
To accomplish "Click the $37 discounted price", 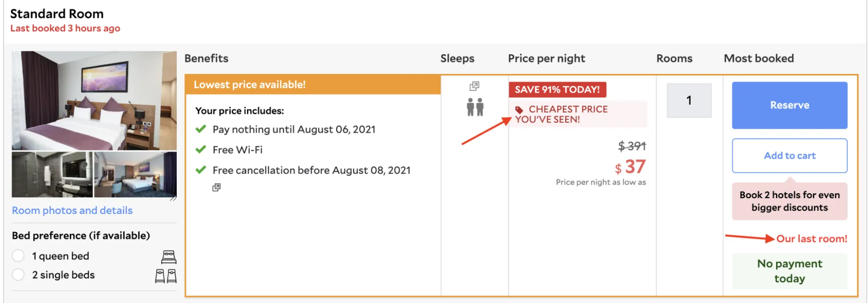I will 630,167.
